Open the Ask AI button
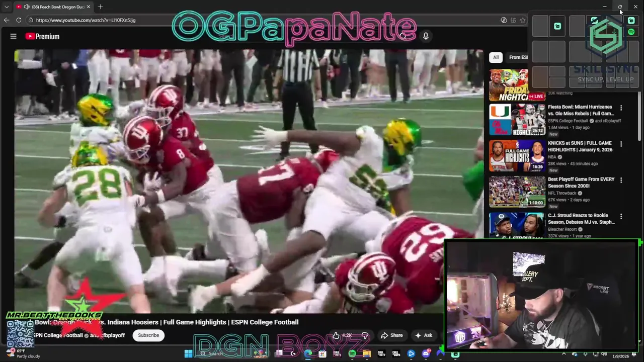This screenshot has width=644, height=362. click(423, 335)
